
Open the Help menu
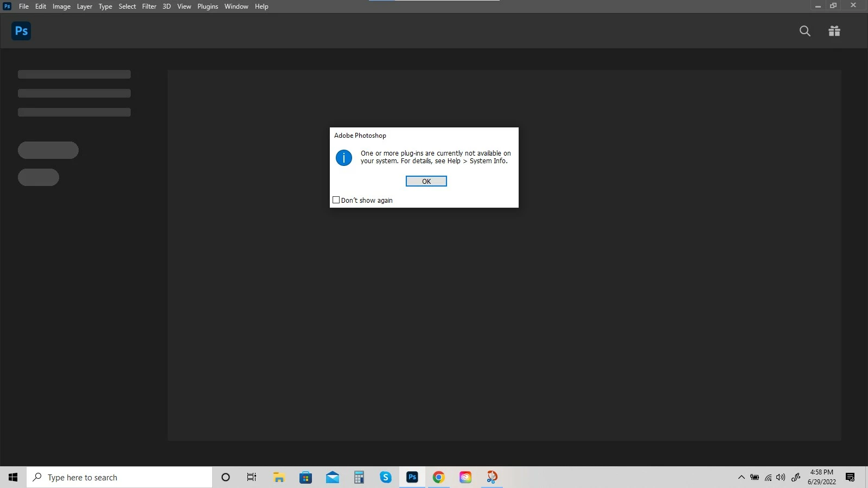(261, 7)
